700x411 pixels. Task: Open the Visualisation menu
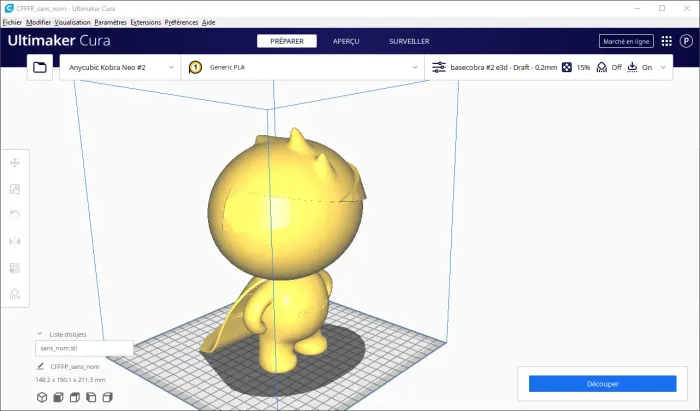pyautogui.click(x=72, y=22)
